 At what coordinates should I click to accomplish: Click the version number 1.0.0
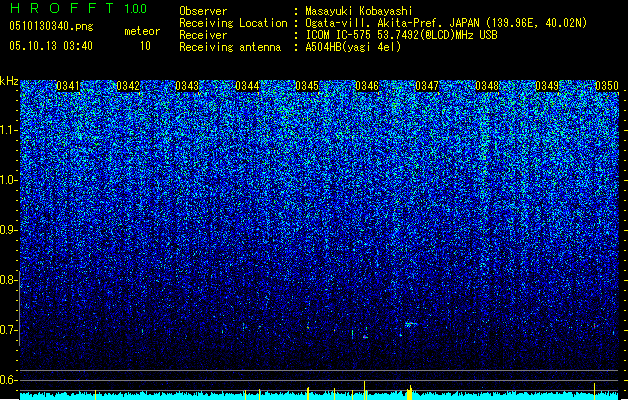pyautogui.click(x=136, y=9)
